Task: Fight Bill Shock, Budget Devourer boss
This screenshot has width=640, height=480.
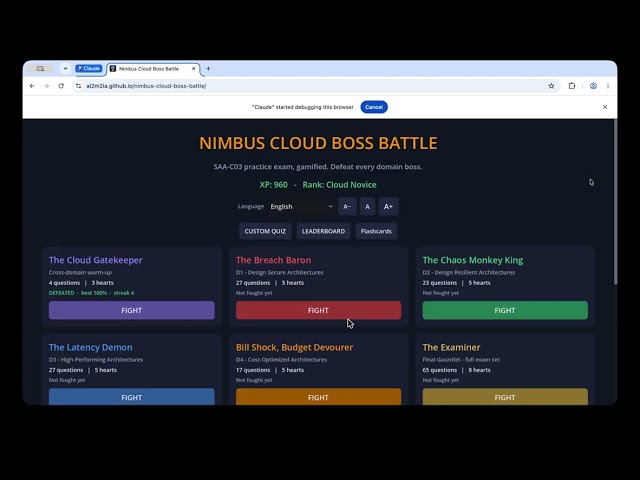Action: tap(318, 397)
